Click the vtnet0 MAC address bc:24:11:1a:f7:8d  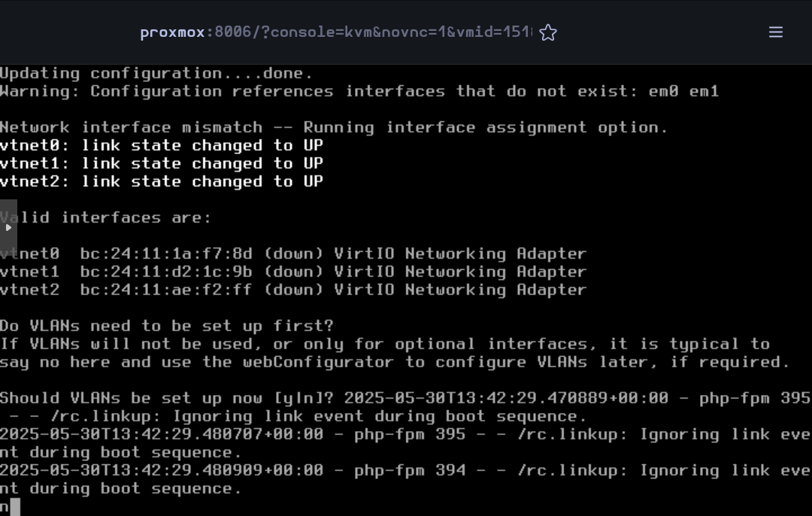(x=166, y=253)
